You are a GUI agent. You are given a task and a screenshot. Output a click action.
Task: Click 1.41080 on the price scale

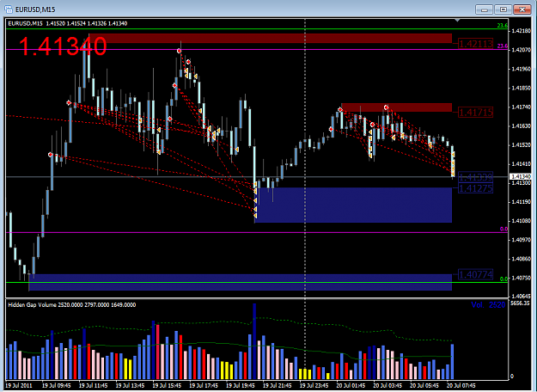(x=521, y=221)
